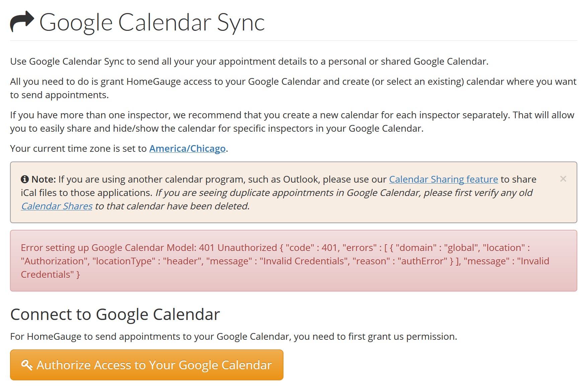Click the "Invalid Credentials" text ending the error
The image size is (588, 389).
pyautogui.click(x=533, y=261)
